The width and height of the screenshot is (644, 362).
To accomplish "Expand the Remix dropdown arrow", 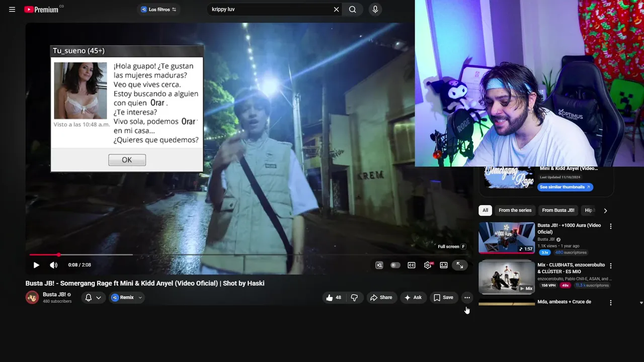I will pos(140,298).
